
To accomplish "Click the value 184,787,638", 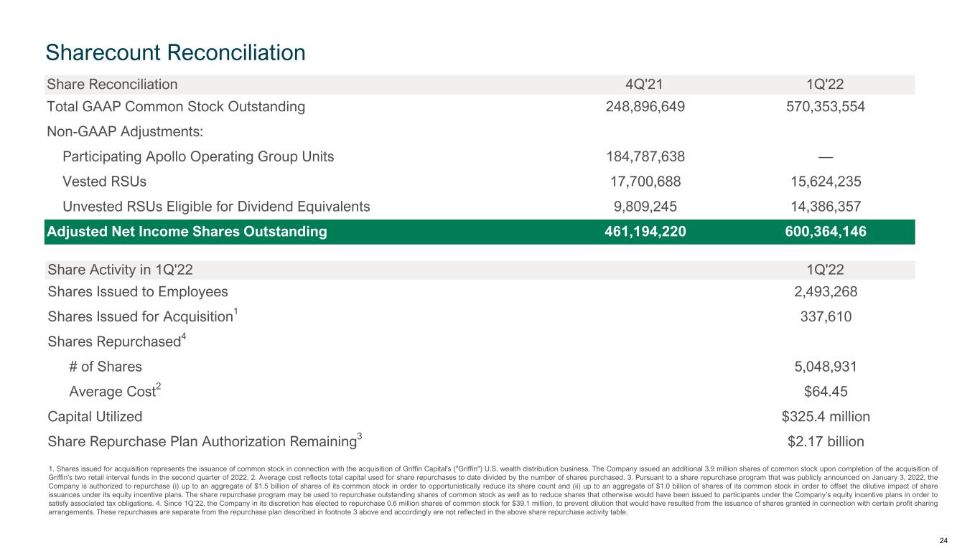I will tap(644, 157).
